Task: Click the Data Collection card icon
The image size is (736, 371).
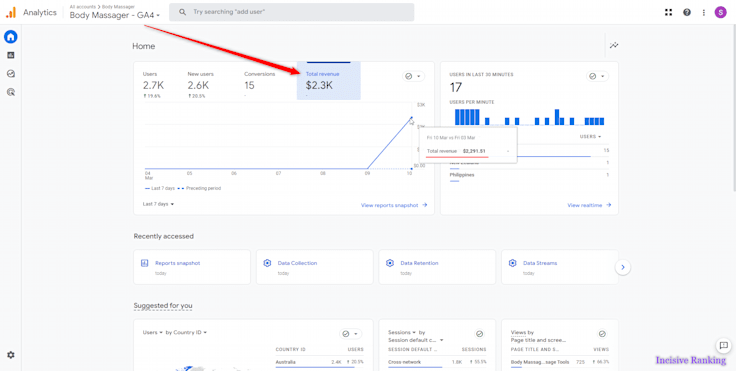Action: point(267,263)
